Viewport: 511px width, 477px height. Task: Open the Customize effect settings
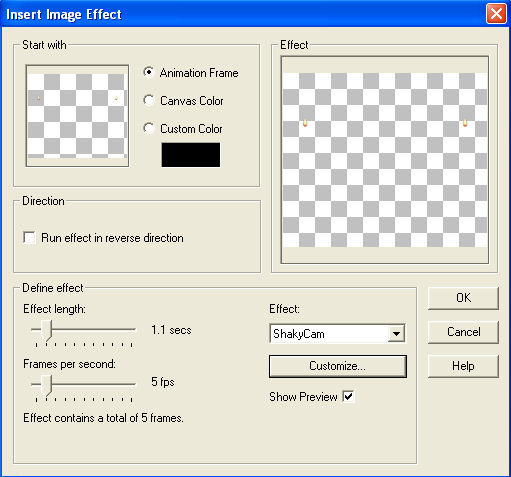(338, 366)
